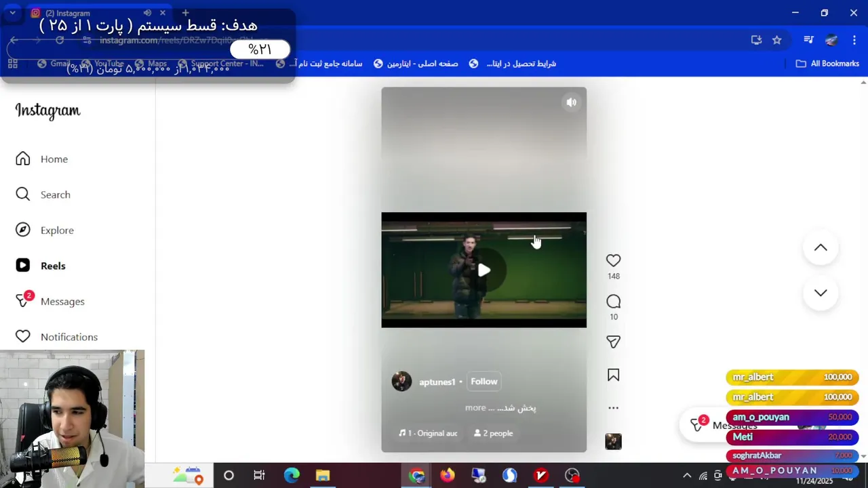Switch to Chrome on taskbar
This screenshot has height=488, width=868.
click(416, 476)
